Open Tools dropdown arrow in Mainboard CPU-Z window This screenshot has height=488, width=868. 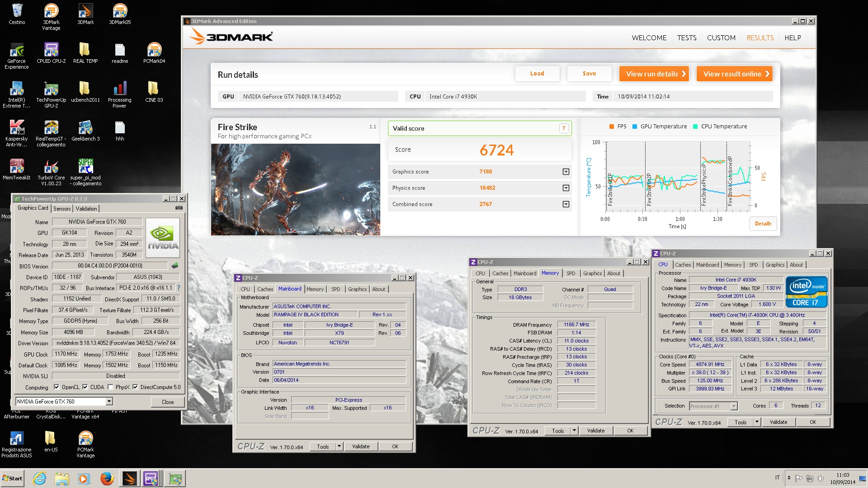coord(339,446)
